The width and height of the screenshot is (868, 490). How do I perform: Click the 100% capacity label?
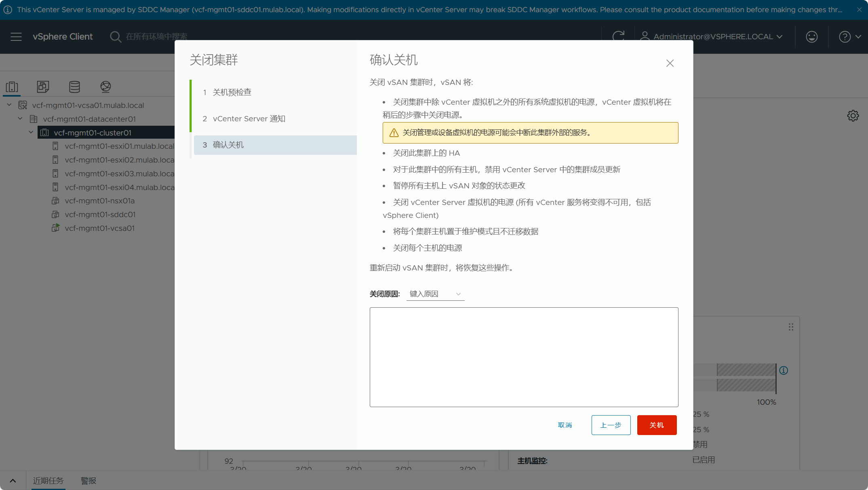[766, 402]
